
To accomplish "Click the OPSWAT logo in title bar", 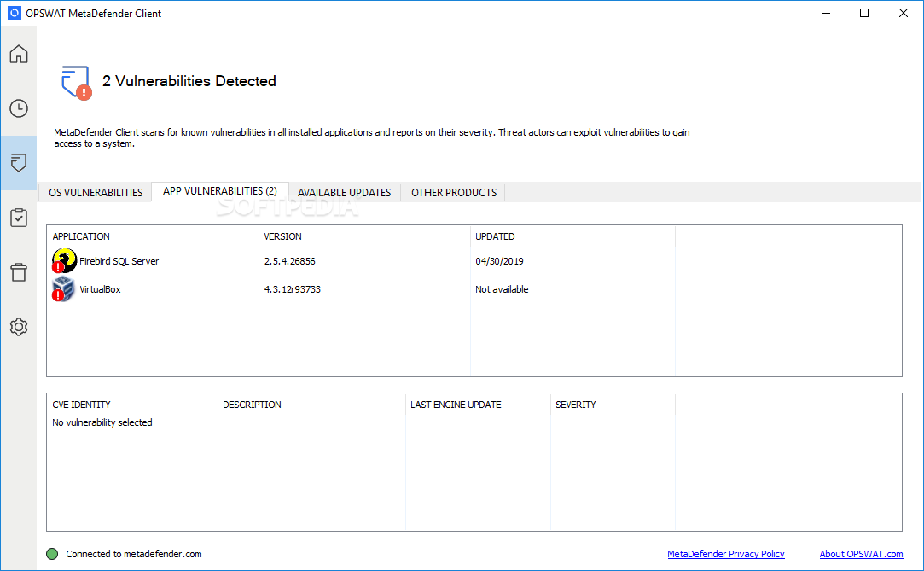I will (15, 13).
